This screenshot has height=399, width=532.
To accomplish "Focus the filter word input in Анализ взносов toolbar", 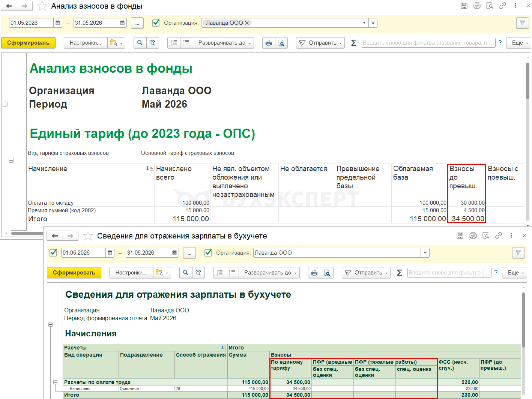I will pyautogui.click(x=428, y=43).
